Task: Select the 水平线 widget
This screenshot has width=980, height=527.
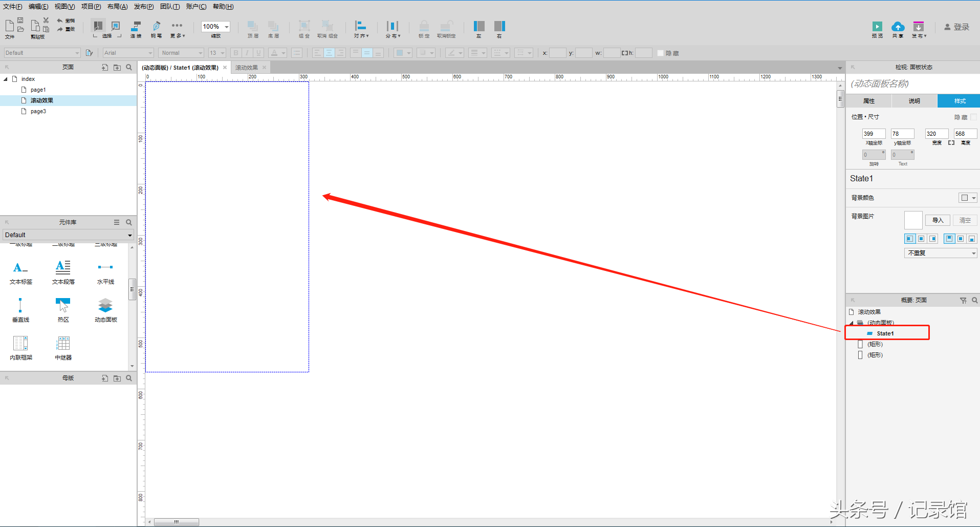Action: [105, 272]
